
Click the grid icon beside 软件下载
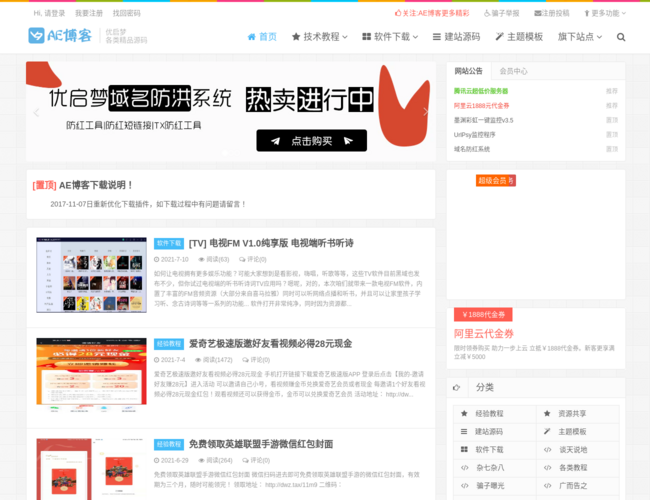point(366,37)
